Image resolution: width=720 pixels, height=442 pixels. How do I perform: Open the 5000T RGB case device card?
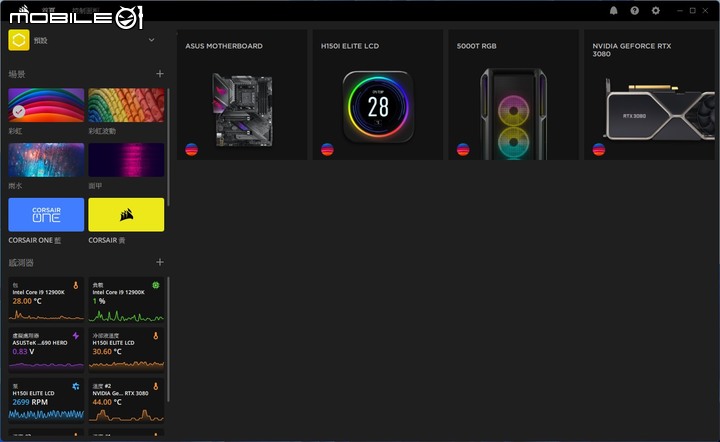pos(513,95)
